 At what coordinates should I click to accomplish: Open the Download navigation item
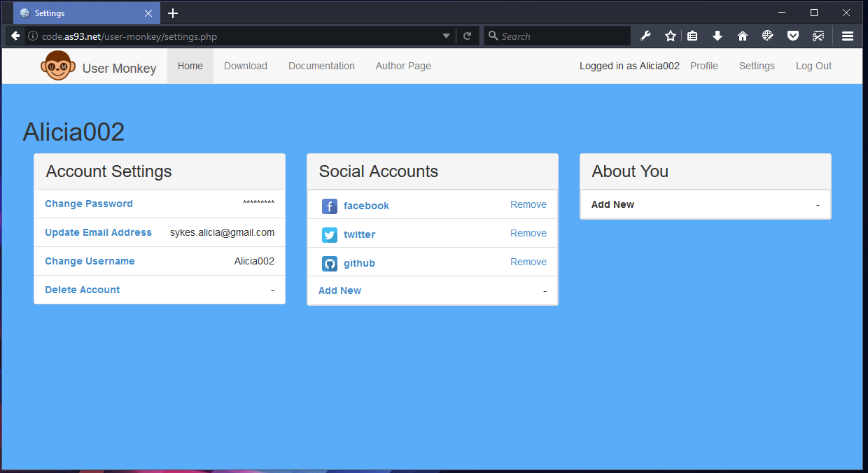pyautogui.click(x=246, y=66)
